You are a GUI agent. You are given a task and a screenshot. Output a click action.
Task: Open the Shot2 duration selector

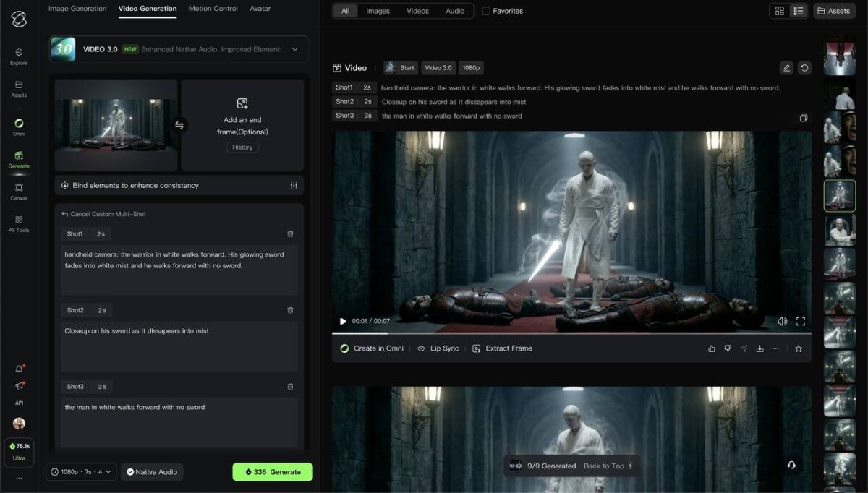[x=102, y=310]
